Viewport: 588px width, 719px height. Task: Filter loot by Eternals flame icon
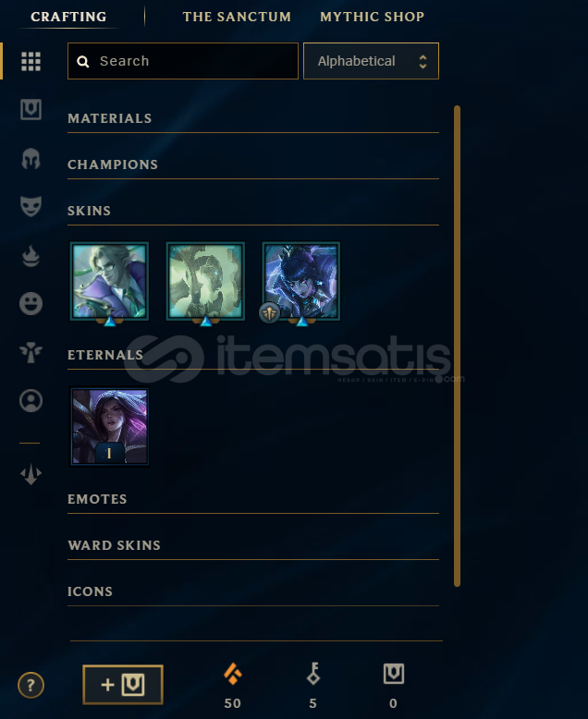(x=31, y=256)
